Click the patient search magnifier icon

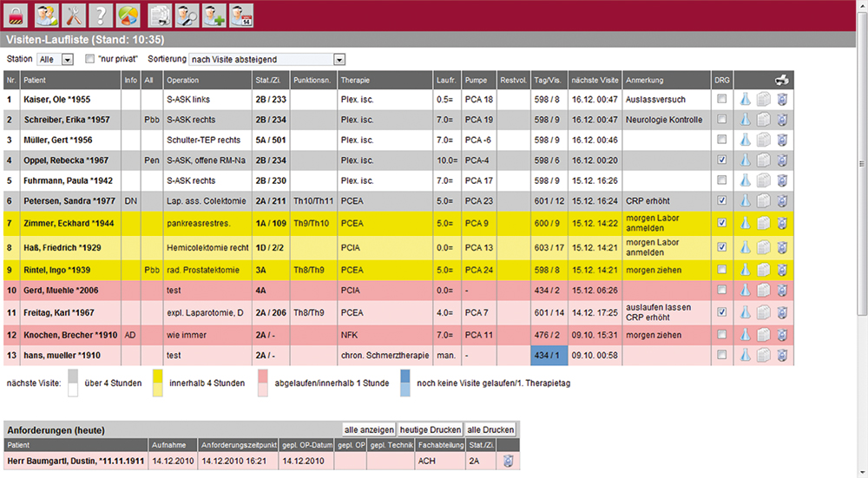[x=187, y=16]
